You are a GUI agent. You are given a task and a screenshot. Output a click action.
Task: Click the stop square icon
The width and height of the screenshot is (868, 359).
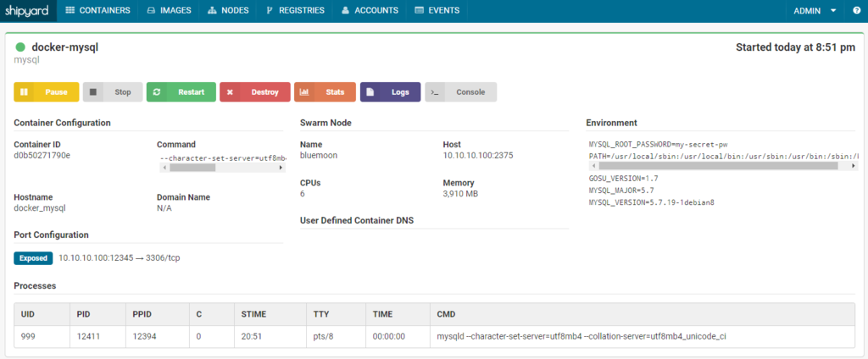coord(93,92)
